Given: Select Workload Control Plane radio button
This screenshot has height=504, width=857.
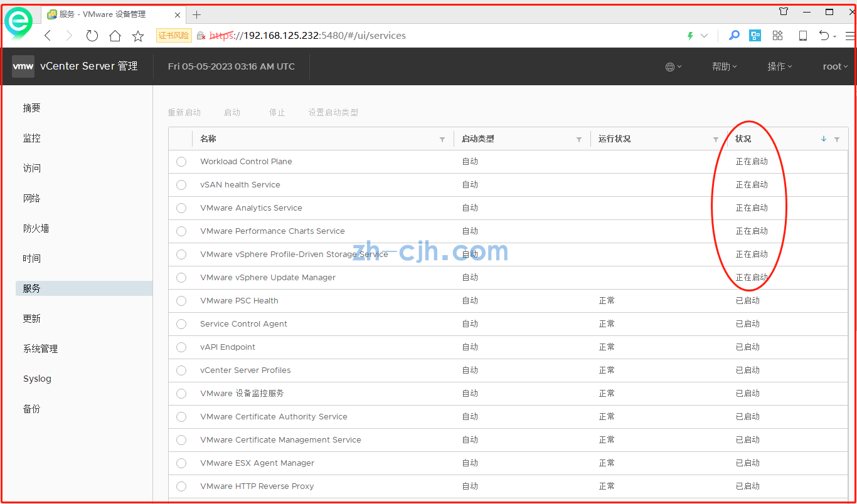Looking at the screenshot, I should pyautogui.click(x=181, y=162).
